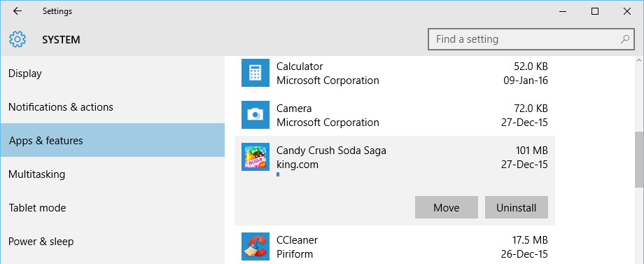Click the Calculator app icon
The image size is (644, 264).
(x=255, y=73)
